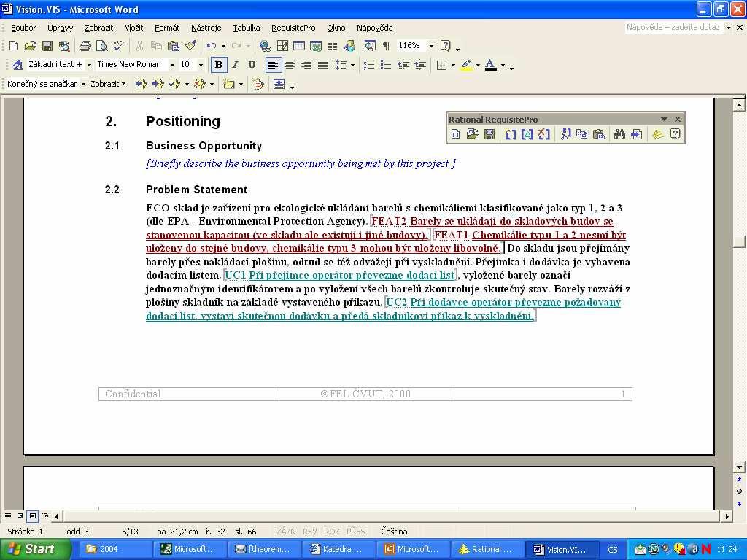The image size is (747, 560).
Task: Apply the font color button
Action: point(491,65)
